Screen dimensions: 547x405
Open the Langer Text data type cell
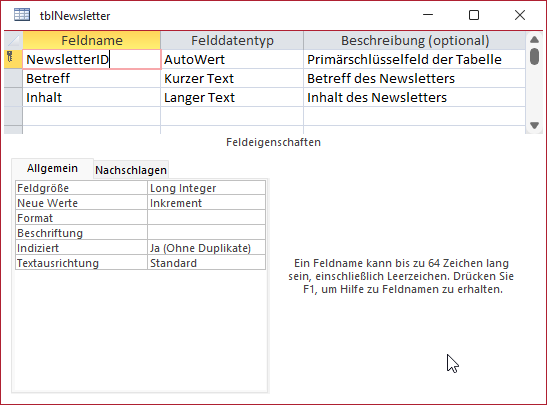tap(232, 97)
